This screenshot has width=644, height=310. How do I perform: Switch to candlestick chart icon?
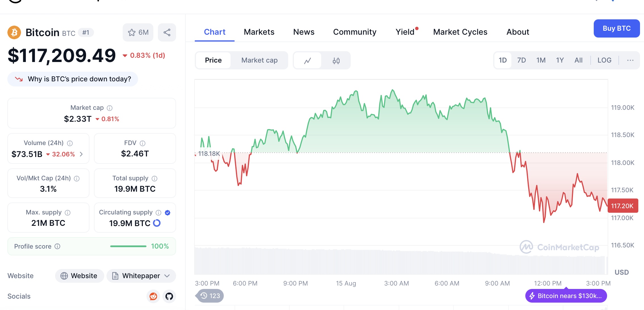point(336,60)
